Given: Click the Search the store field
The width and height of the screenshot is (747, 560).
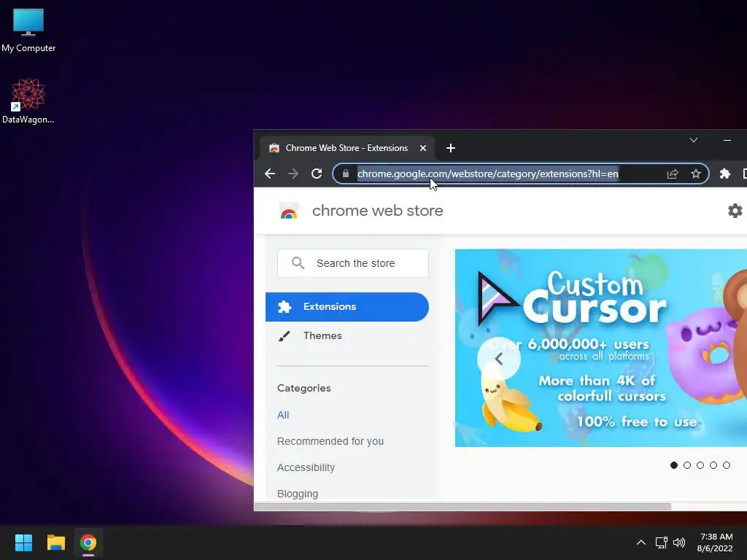Looking at the screenshot, I should click(x=353, y=262).
